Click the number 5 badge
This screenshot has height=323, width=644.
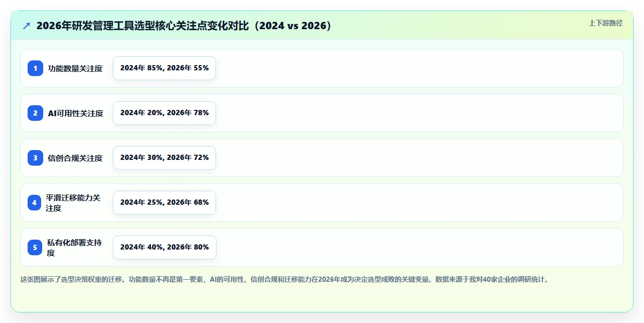35,247
